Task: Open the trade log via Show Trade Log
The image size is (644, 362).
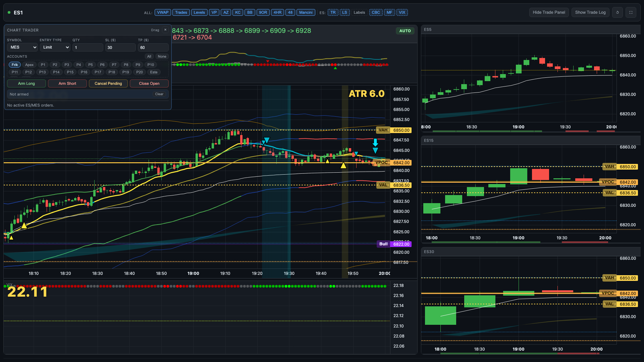Action: click(590, 12)
